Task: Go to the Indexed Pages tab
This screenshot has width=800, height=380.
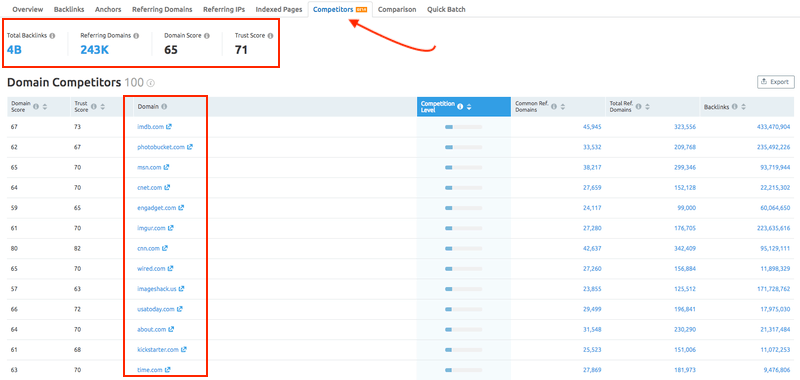Action: point(279,9)
